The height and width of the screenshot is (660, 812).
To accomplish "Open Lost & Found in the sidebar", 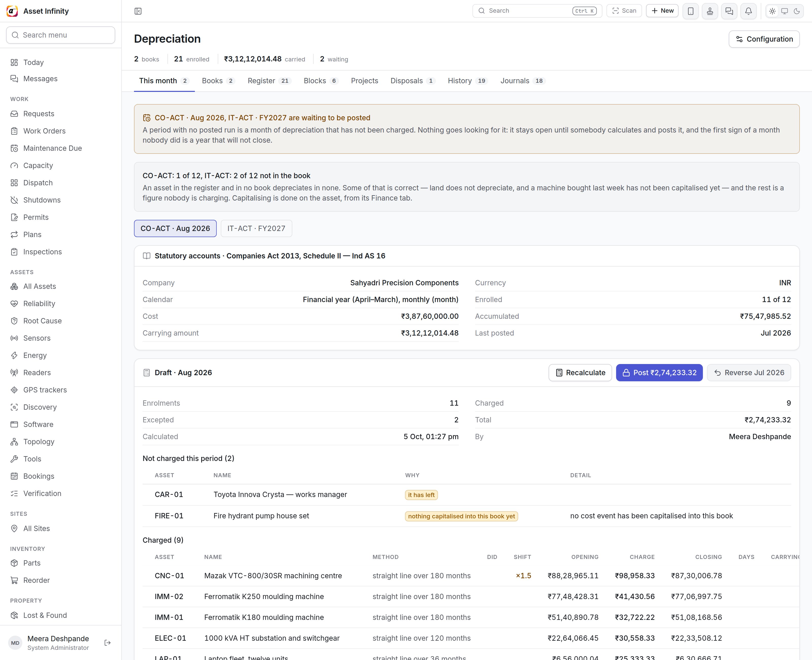I will point(61,615).
